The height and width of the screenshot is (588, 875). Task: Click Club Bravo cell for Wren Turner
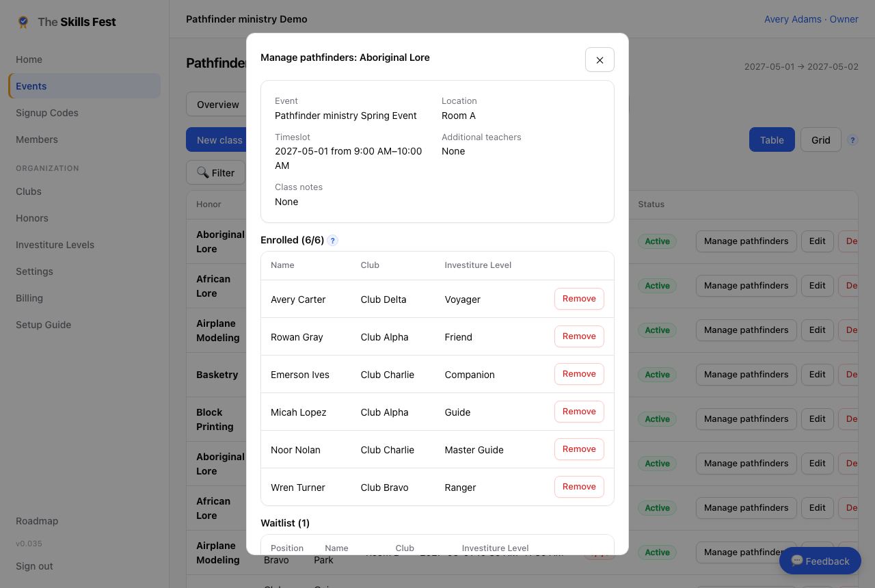[384, 487]
